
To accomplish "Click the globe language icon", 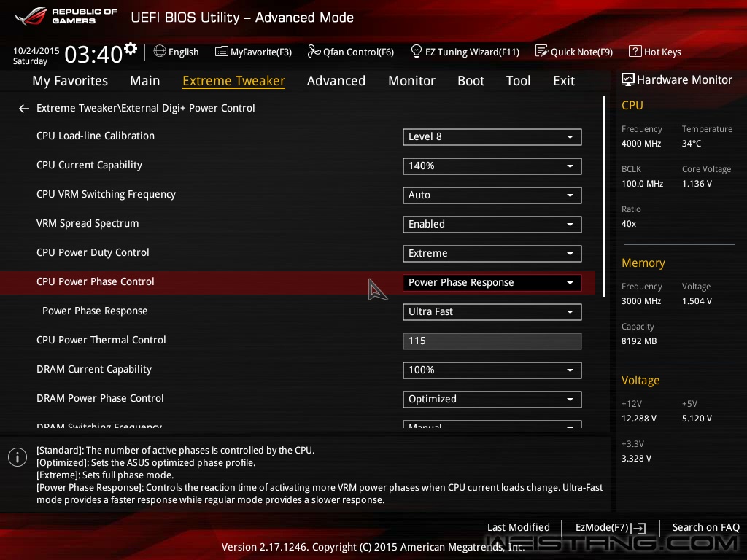I will tap(160, 51).
